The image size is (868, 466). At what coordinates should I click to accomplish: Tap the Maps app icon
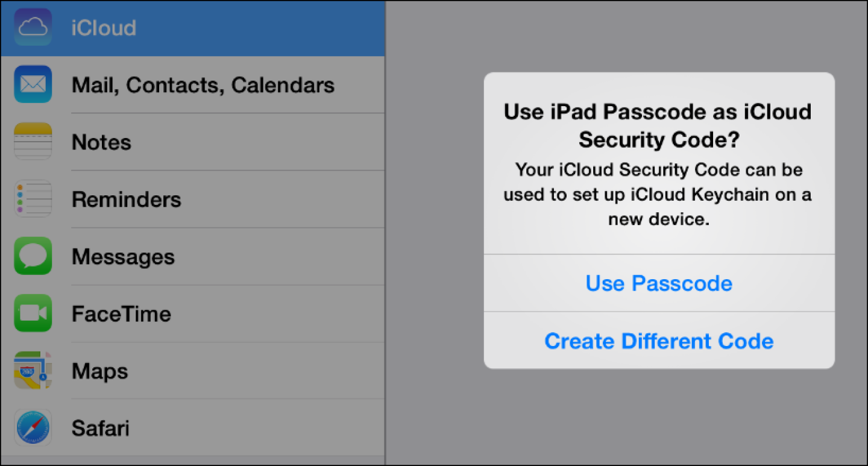[33, 371]
